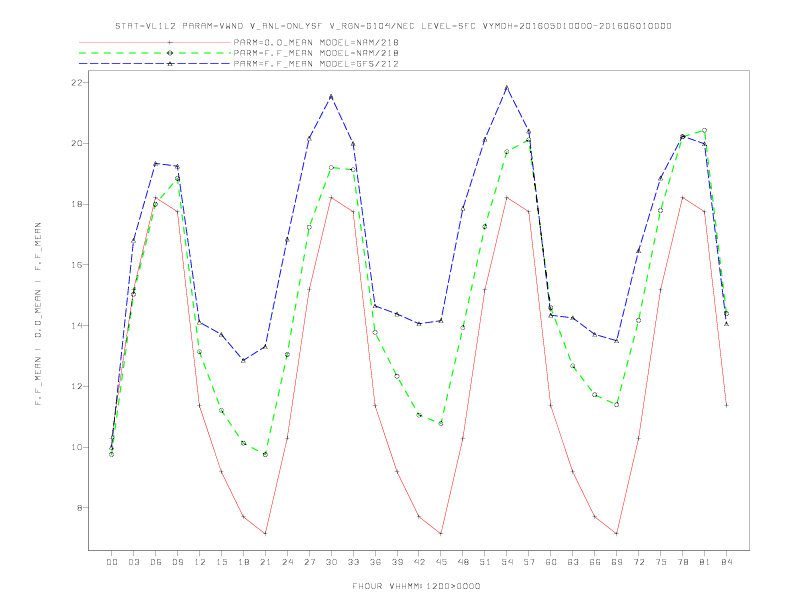This screenshot has width=792, height=612.
Task: Click x-axis forecast hour label 69
Action: click(x=617, y=562)
